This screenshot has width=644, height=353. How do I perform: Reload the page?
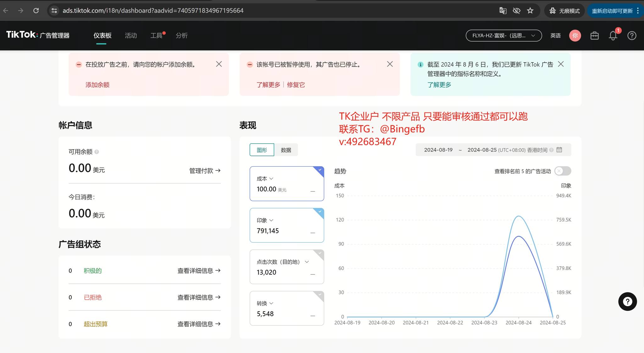coord(36,11)
